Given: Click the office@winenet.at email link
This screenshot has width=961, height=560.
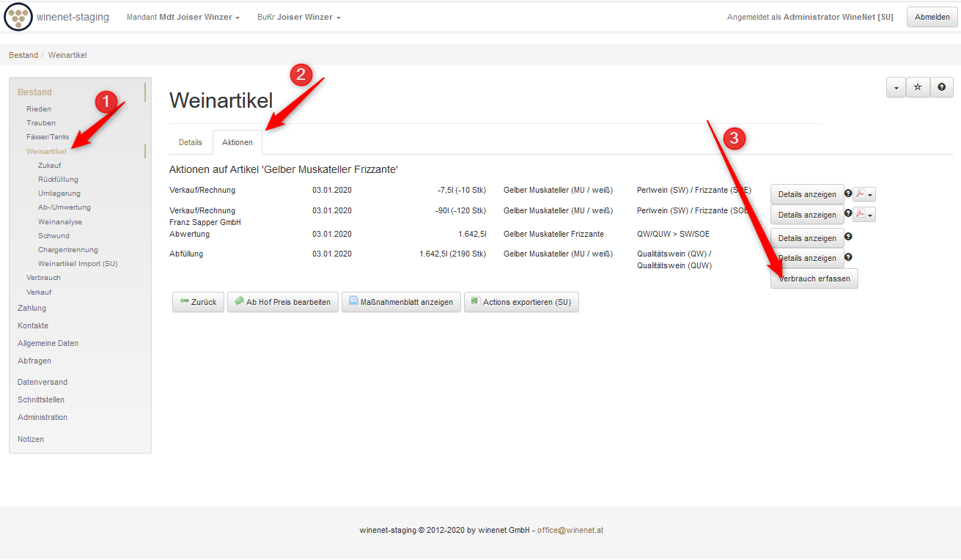Looking at the screenshot, I should click(x=570, y=530).
